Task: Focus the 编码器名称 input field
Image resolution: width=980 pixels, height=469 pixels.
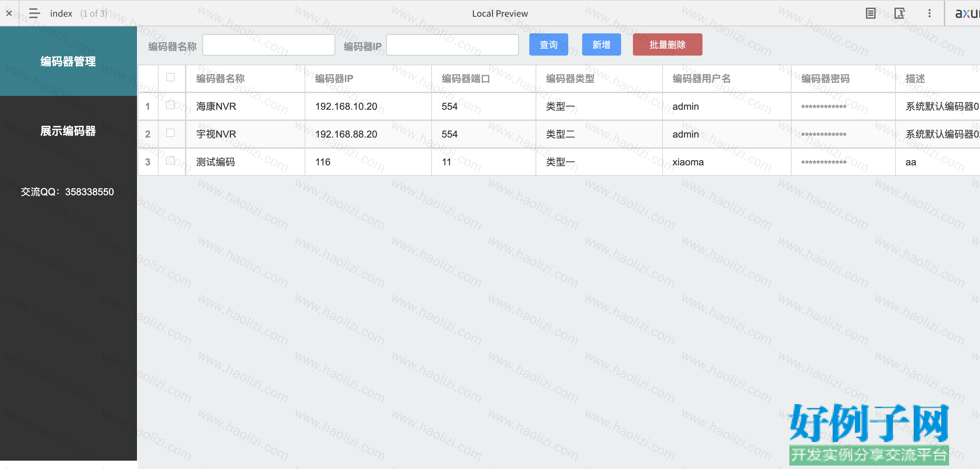Action: click(x=268, y=45)
